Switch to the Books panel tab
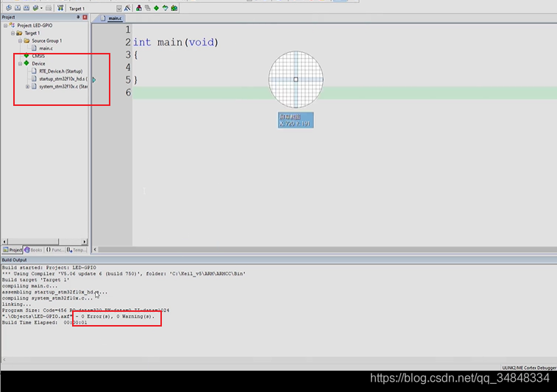557x392 pixels. (x=33, y=250)
